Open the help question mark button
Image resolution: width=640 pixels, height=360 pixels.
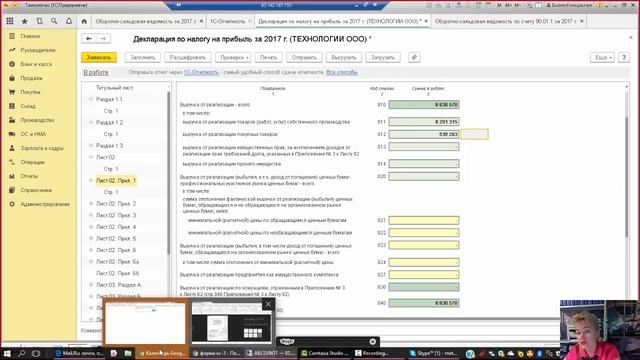coord(624,58)
